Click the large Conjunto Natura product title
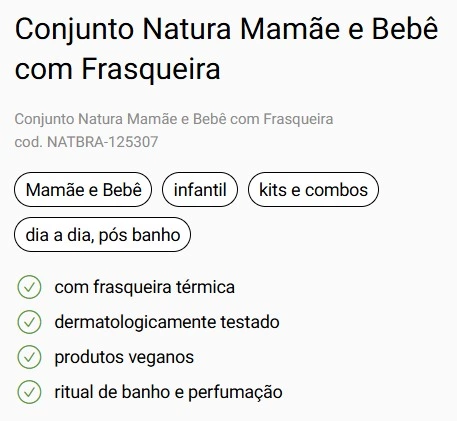The height and width of the screenshot is (421, 457). pyautogui.click(x=226, y=49)
